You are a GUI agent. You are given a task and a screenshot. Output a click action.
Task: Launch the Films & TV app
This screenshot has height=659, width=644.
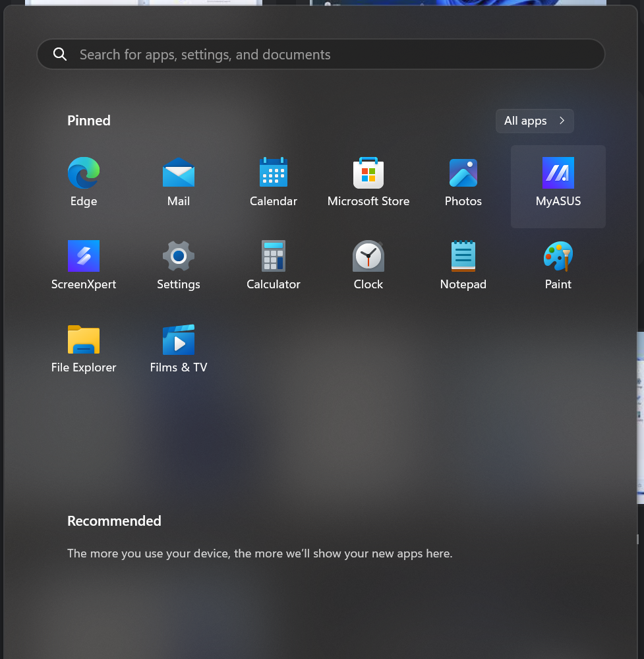(179, 348)
